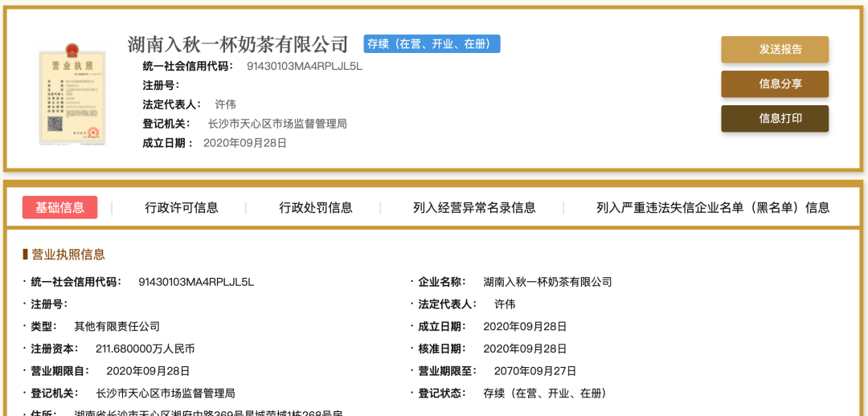Open the 行政处罚信息 tab
868x416 pixels.
click(316, 208)
